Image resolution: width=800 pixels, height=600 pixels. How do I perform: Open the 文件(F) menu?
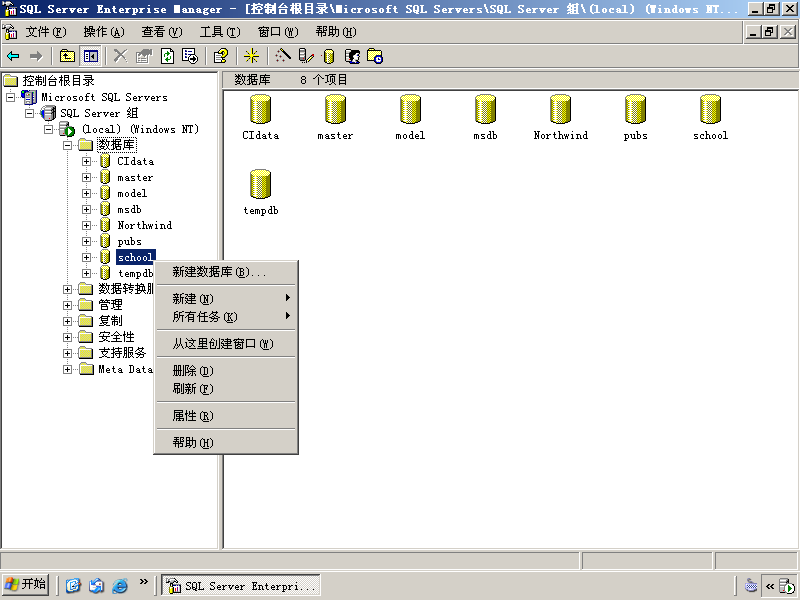click(x=46, y=32)
